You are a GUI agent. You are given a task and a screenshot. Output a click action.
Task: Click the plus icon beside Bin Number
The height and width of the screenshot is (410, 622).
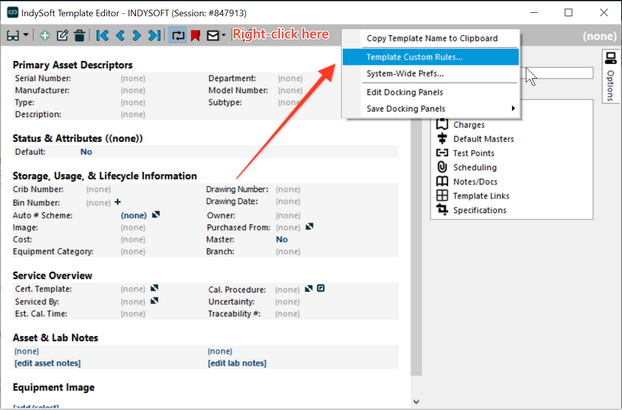click(x=117, y=202)
